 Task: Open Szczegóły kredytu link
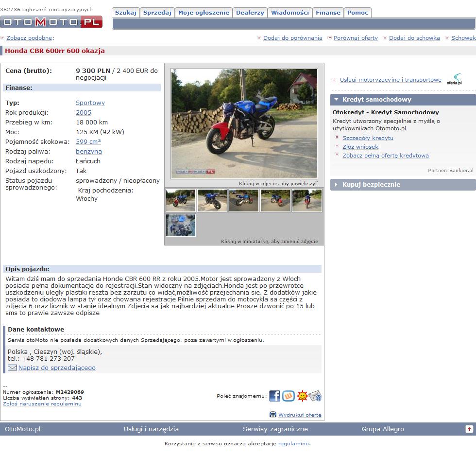pos(368,138)
